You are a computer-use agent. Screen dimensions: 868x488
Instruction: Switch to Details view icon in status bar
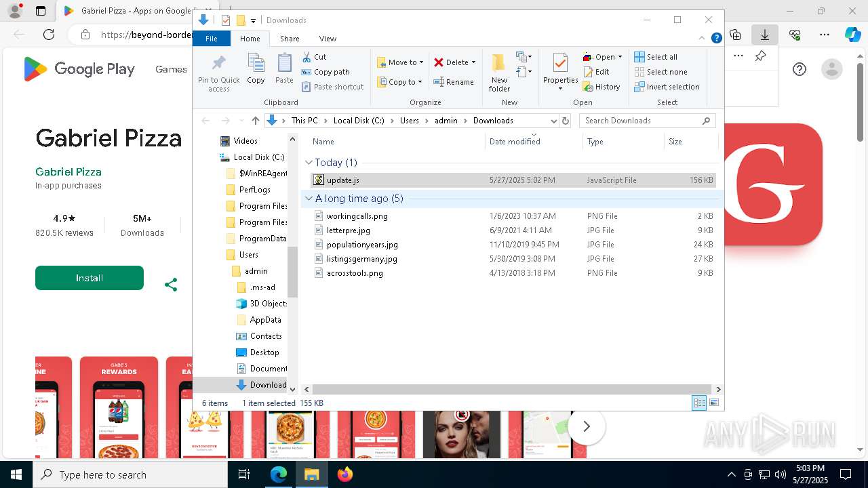click(x=699, y=403)
